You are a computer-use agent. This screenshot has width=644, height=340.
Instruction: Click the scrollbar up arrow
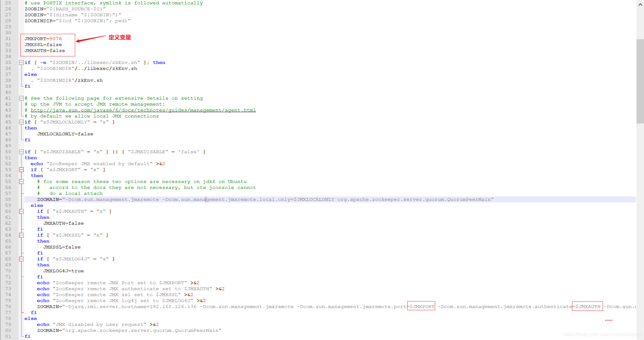pos(640,4)
